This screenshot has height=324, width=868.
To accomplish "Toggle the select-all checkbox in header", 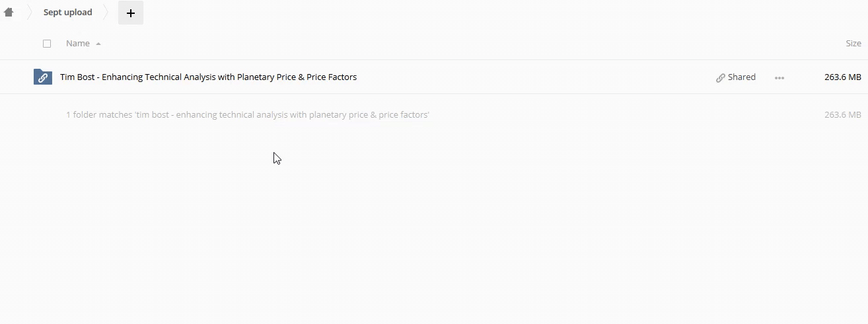I will point(47,44).
